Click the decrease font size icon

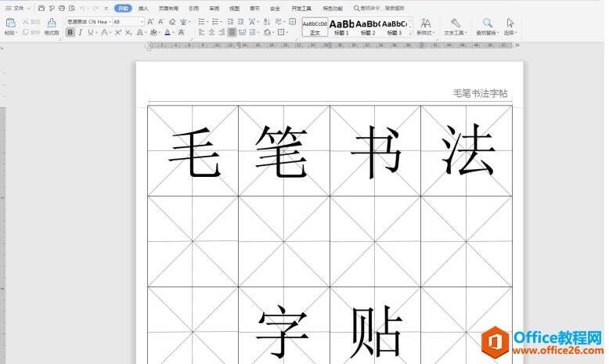pyautogui.click(x=160, y=22)
